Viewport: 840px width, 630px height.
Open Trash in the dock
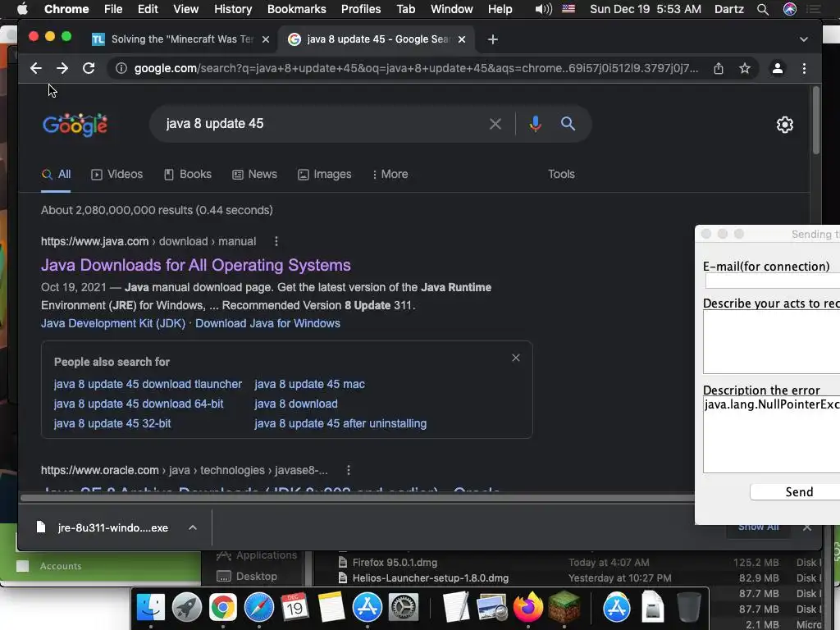(689, 607)
